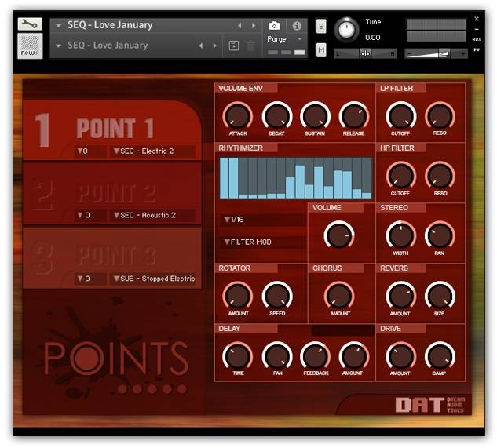The image size is (497, 448).
Task: Click the delete trash icon
Action: coord(251,46)
